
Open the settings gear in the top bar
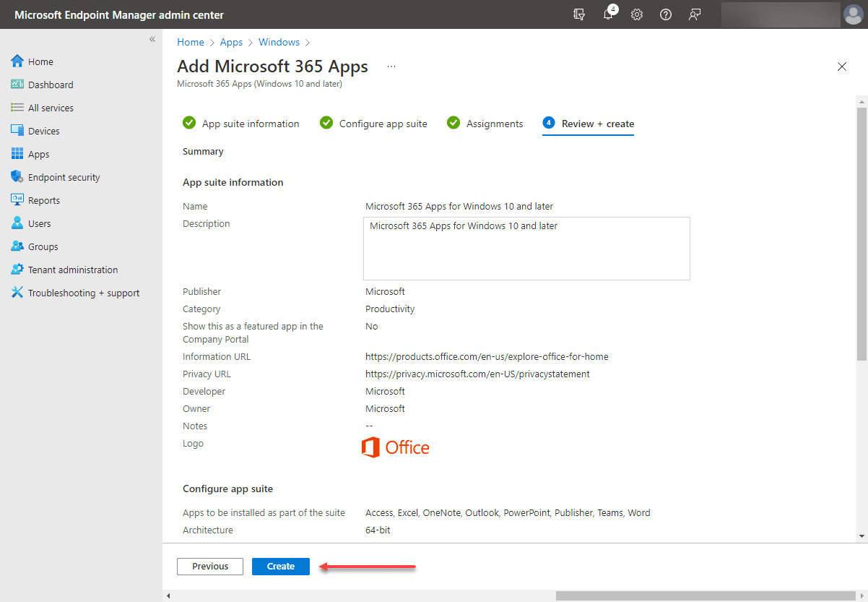click(636, 14)
